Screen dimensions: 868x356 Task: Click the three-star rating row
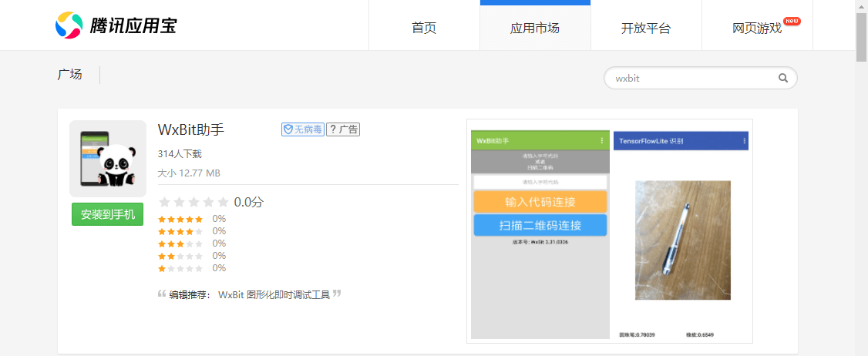pos(192,243)
